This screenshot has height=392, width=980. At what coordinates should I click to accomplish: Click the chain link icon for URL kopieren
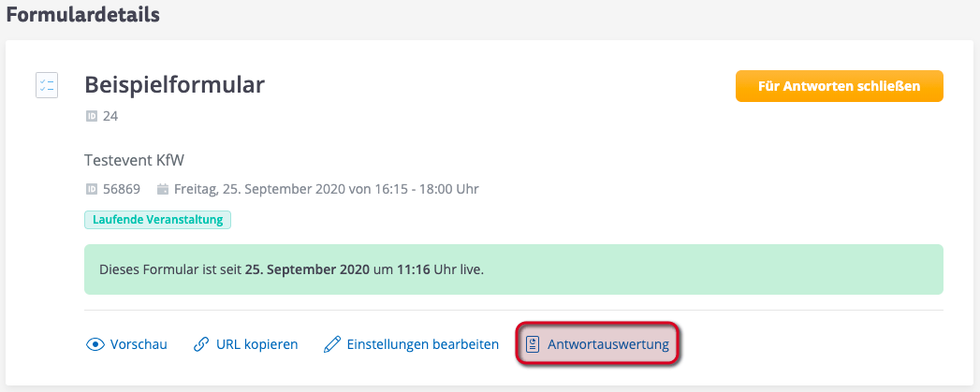click(x=200, y=344)
